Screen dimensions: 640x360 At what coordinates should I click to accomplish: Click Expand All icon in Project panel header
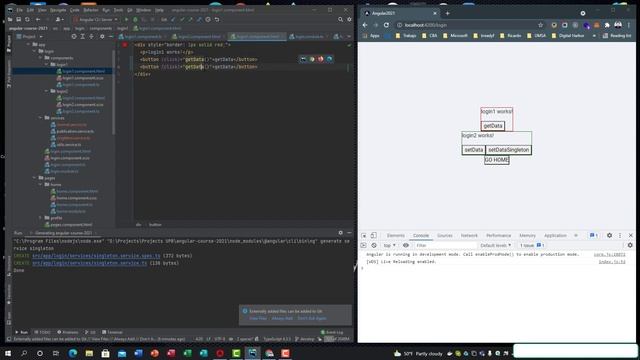[x=82, y=36]
